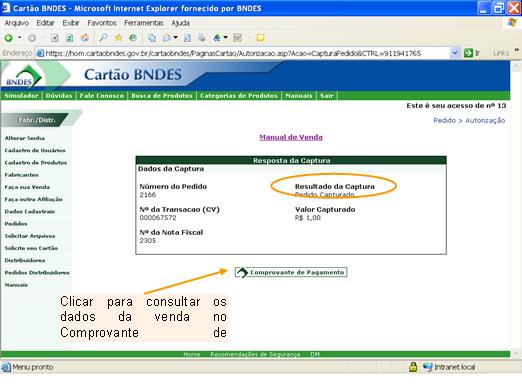Click Home link in footer bar
This screenshot has height=391, width=522.
point(192,354)
